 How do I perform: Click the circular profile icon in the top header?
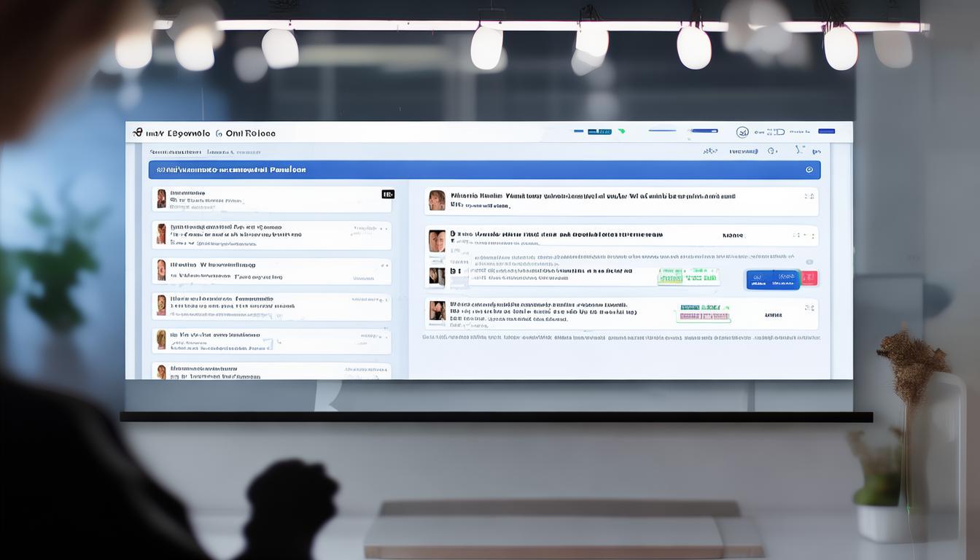point(742,132)
